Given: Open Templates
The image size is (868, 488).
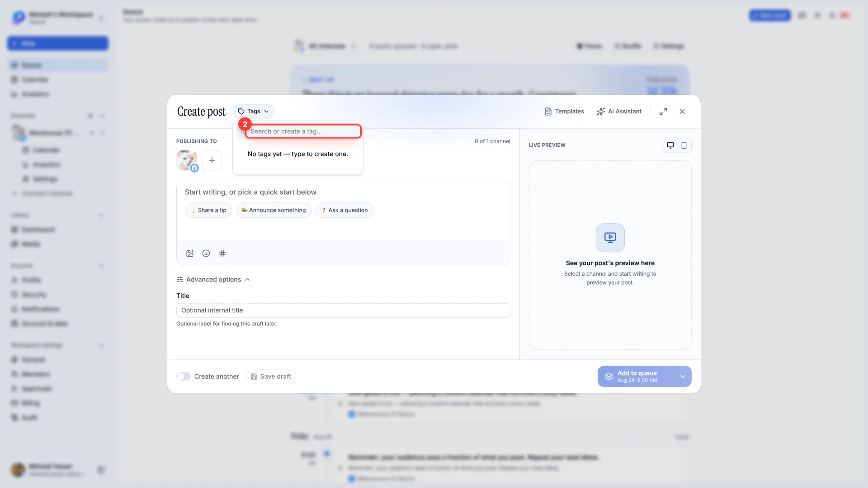Looking at the screenshot, I should pyautogui.click(x=564, y=111).
